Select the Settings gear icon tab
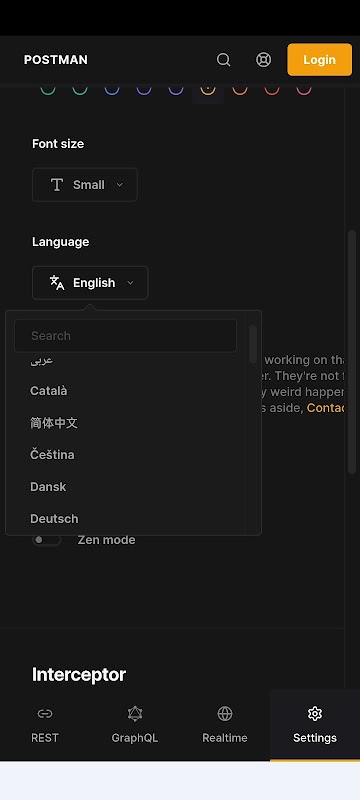Viewport: 360px width, 800px height. (315, 713)
